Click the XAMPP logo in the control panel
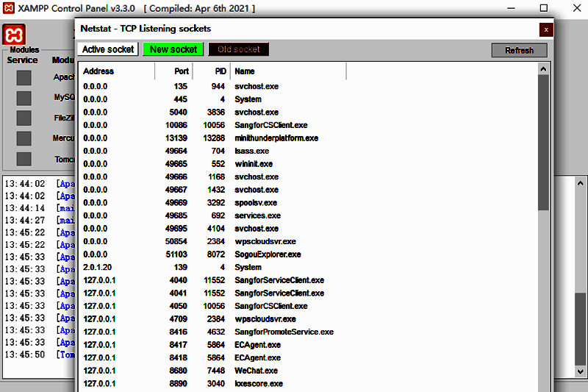 14,35
